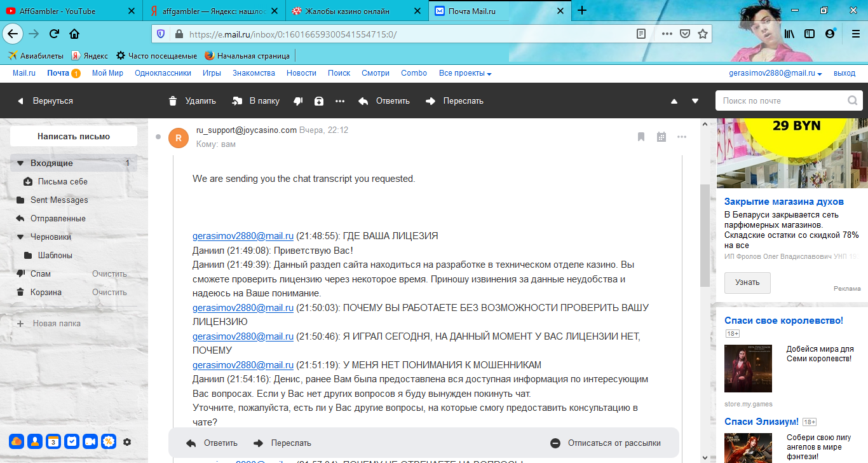This screenshot has height=463, width=868.
Task: Expand the Все проекты dropdown
Action: [465, 73]
